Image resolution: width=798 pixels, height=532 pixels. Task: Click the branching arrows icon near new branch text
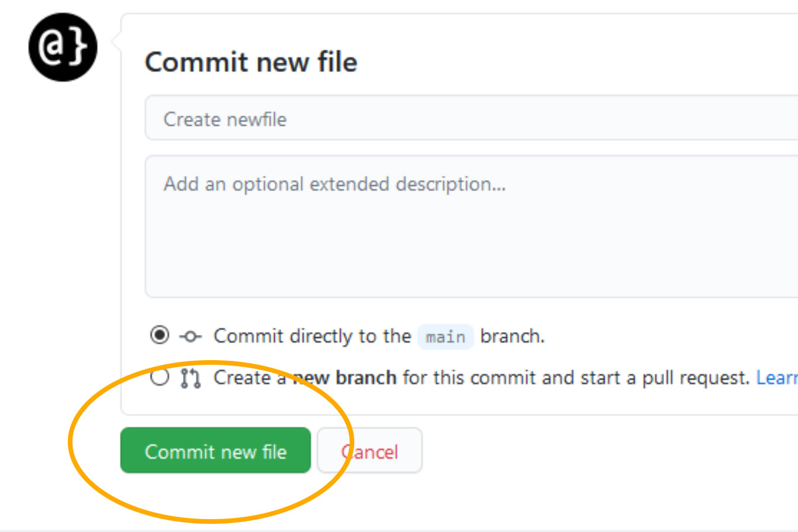click(189, 378)
